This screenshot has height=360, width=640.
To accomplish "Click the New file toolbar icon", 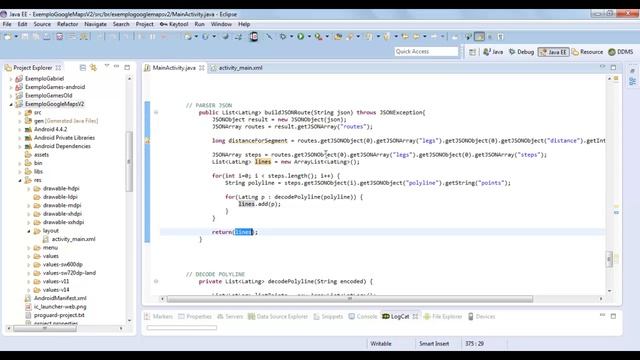I will pyautogui.click(x=7, y=37).
